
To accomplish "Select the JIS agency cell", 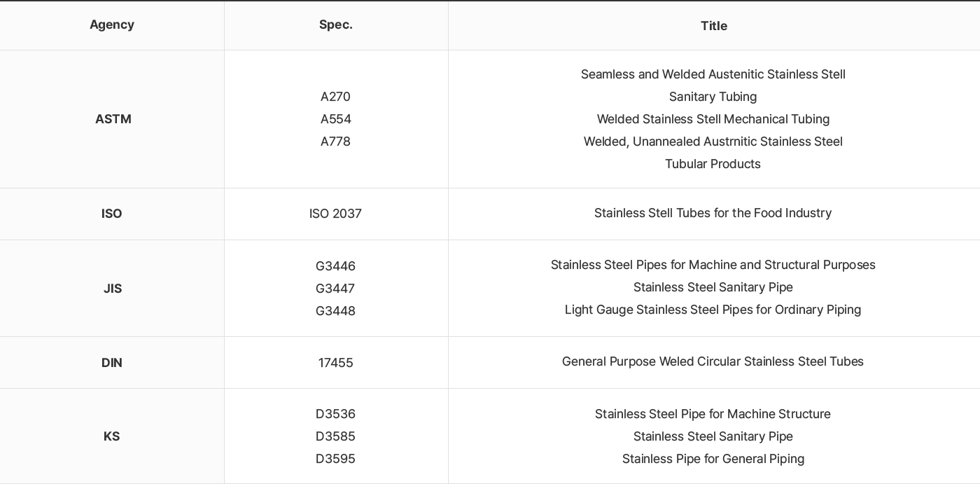I will [x=112, y=289].
